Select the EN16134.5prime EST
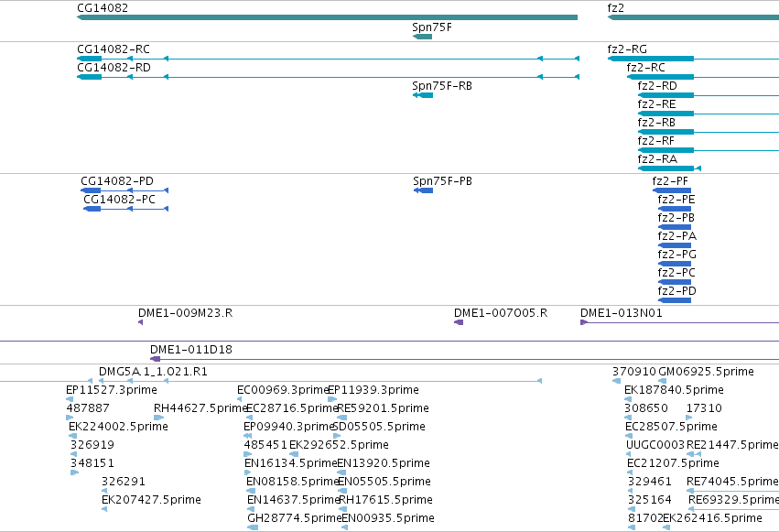The width and height of the screenshot is (779, 532). (247, 472)
